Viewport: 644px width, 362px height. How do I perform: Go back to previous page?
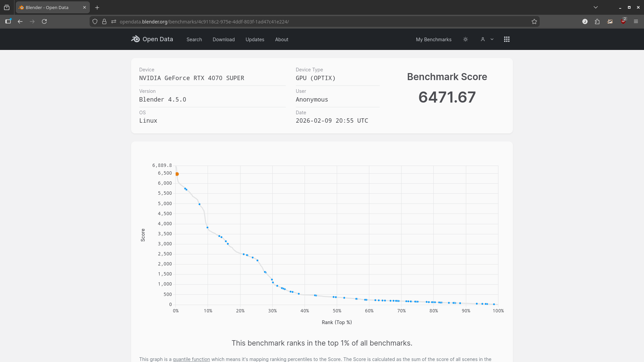20,21
